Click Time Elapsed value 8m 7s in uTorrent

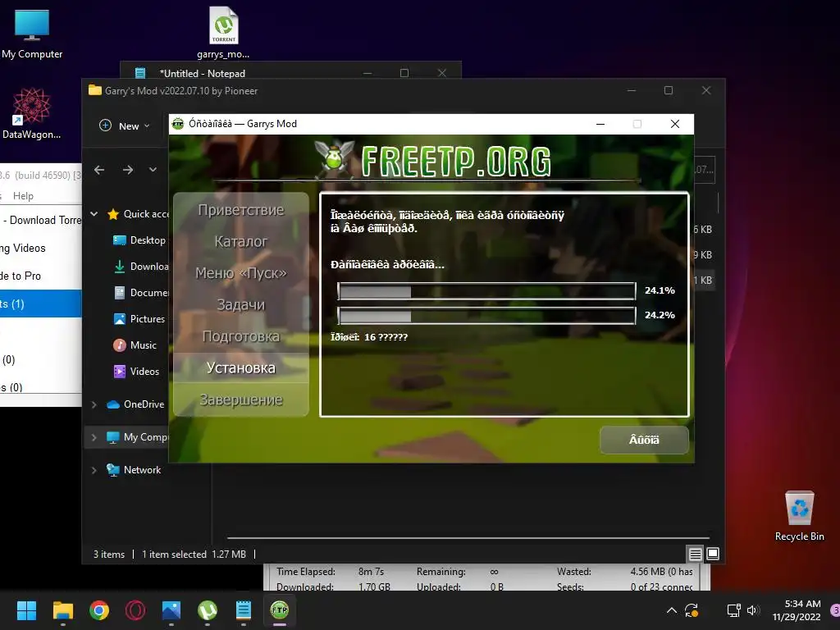click(372, 572)
